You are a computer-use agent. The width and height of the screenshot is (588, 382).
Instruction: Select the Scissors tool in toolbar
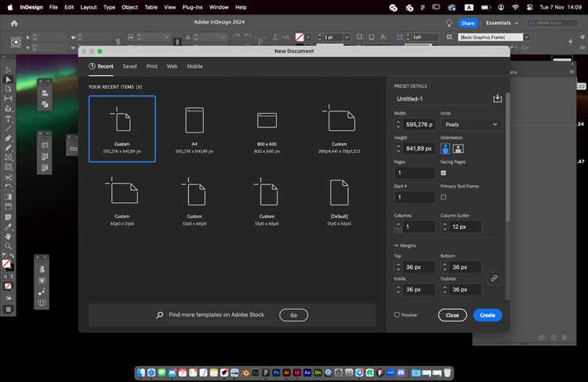pos(8,177)
